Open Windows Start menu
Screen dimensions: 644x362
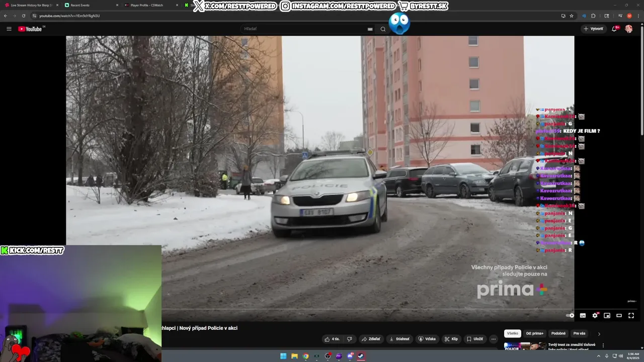[x=283, y=356]
